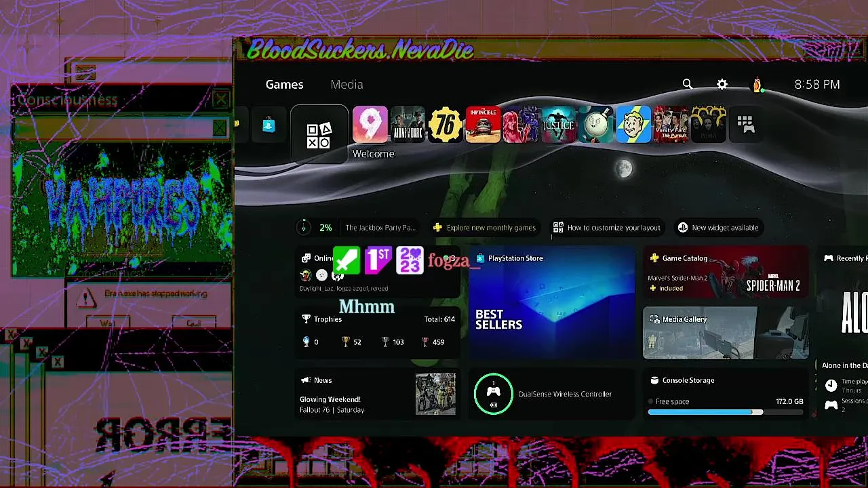868x488 pixels.
Task: Click the Media Gallery capture icon
Action: 654,319
